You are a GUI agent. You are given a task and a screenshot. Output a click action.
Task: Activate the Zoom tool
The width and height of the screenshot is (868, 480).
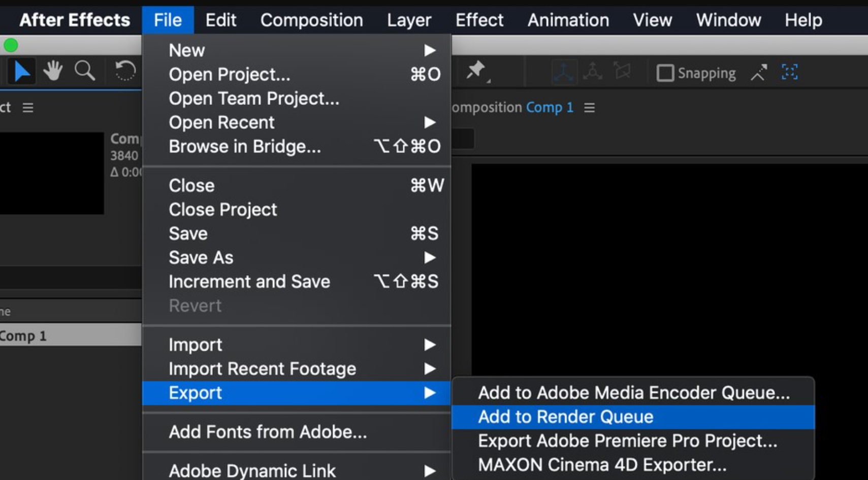tap(84, 71)
